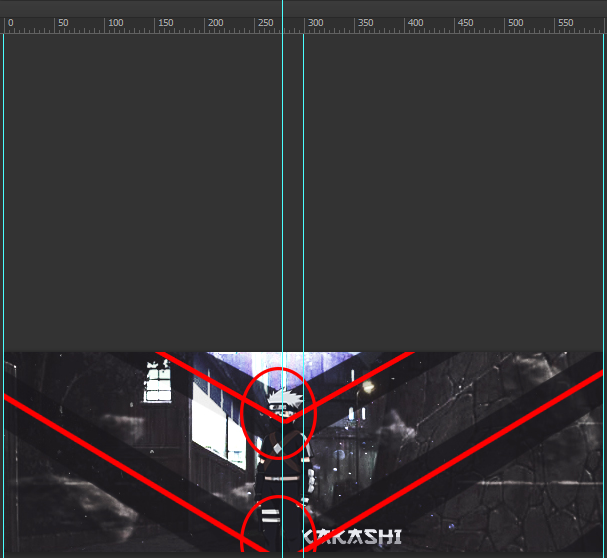
Task: Click the cyan vertical guide line in canvas
Action: (283, 200)
